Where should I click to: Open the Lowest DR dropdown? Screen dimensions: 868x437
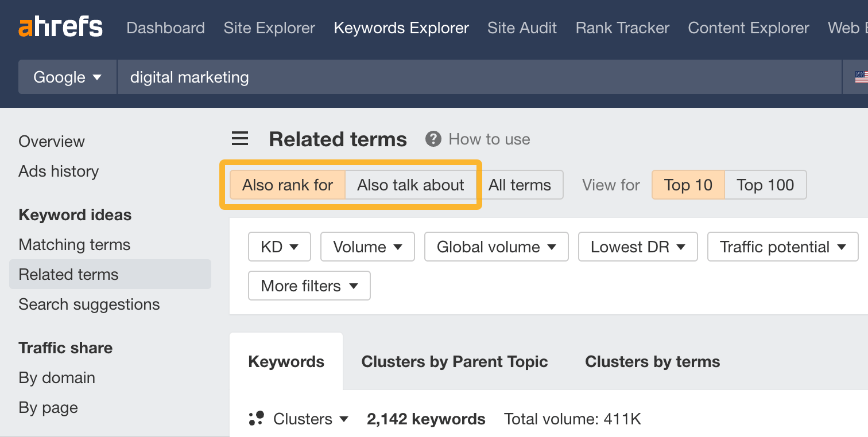(637, 247)
